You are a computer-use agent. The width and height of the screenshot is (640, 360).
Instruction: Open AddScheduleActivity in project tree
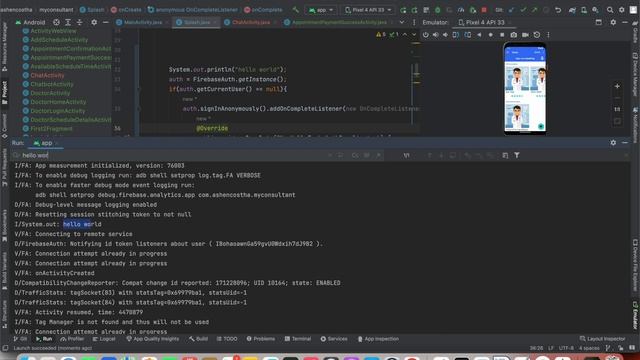[59, 40]
